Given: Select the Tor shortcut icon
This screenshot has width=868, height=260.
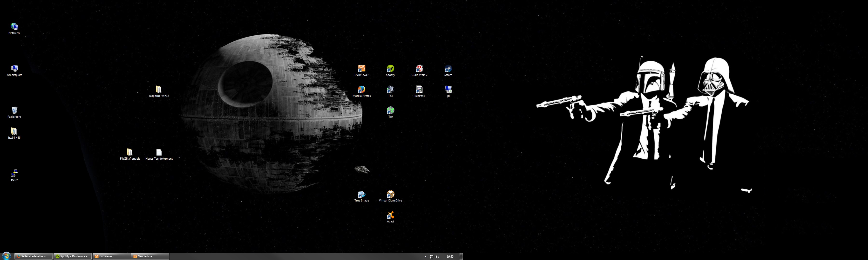Looking at the screenshot, I should (x=390, y=111).
